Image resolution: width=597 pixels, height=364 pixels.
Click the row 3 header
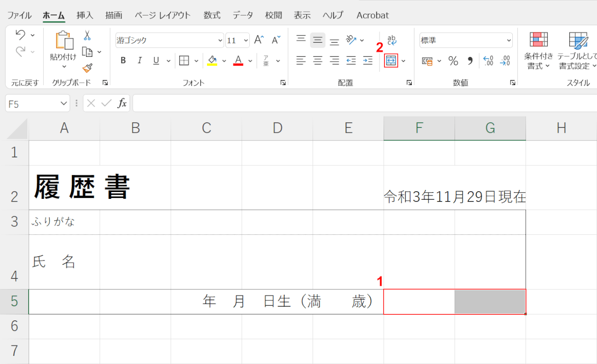point(14,222)
